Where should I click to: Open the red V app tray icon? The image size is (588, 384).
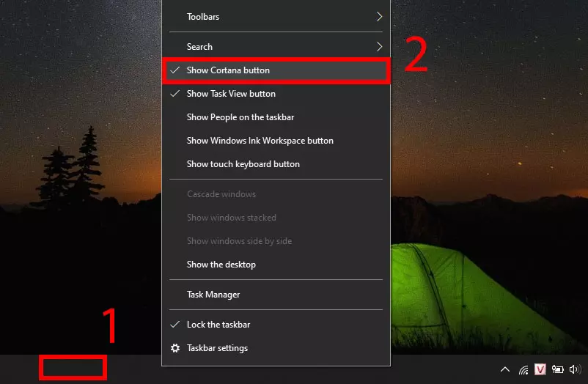(540, 369)
